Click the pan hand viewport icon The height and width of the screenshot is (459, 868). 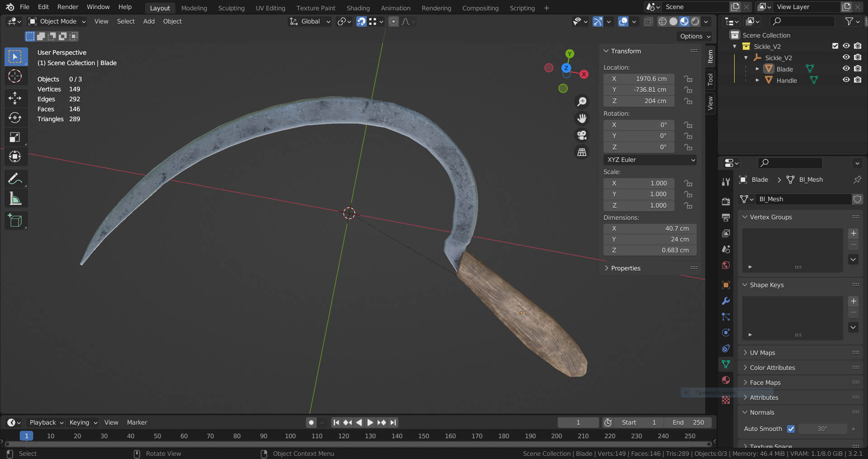click(x=582, y=118)
